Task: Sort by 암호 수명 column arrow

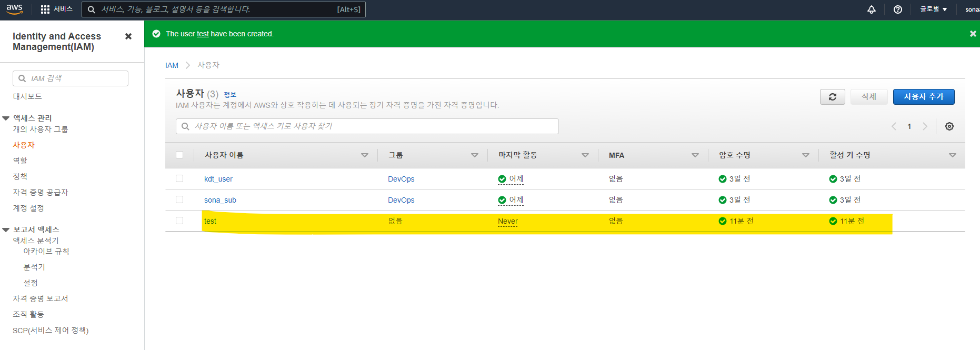Action: pos(806,155)
